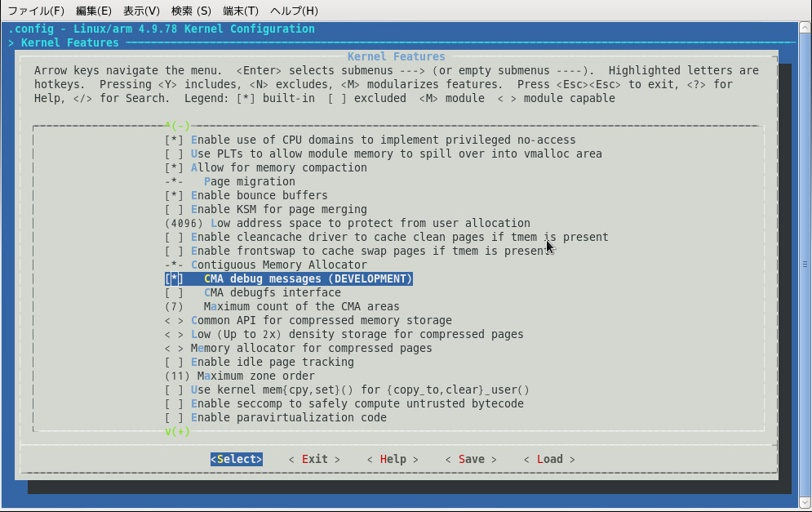812x512 pixels.
Task: Toggle Enable frontswap option
Action: coord(361,252)
